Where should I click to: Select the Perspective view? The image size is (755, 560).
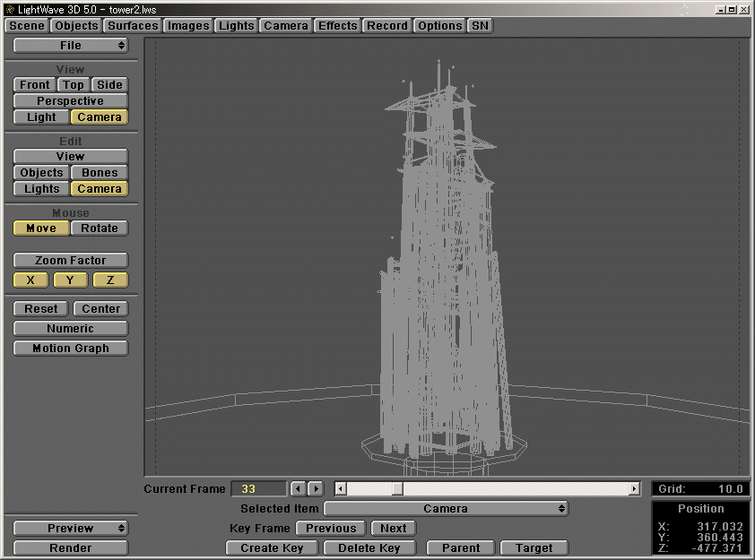coord(70,100)
